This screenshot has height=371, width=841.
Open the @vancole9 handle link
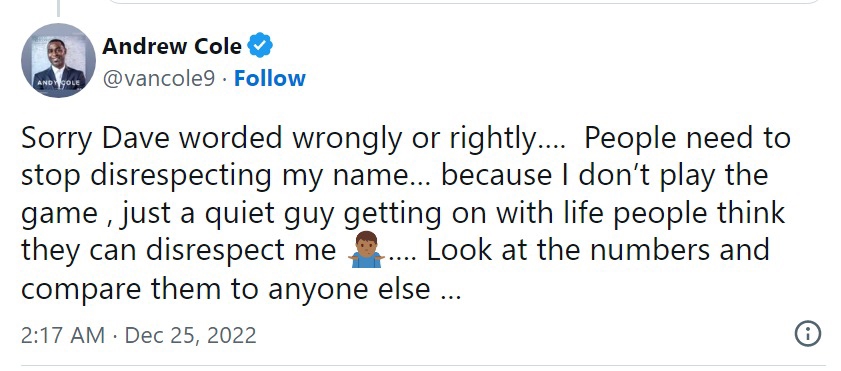click(x=159, y=78)
